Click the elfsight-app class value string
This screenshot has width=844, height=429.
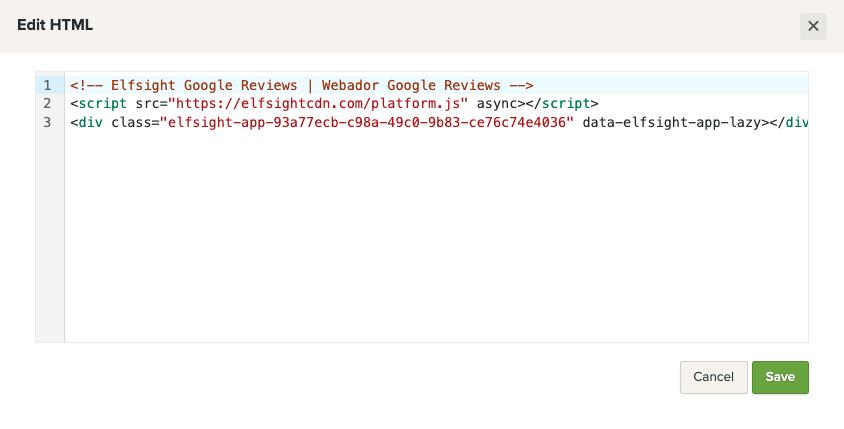pyautogui.click(x=367, y=122)
